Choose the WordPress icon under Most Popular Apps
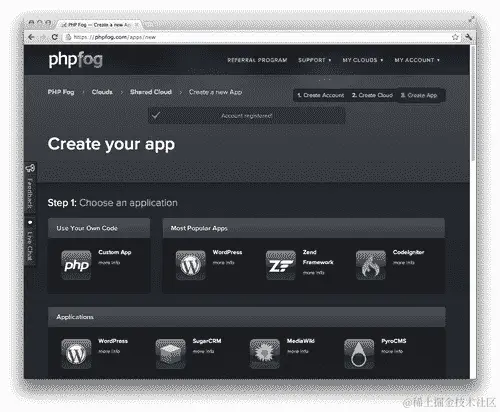Image resolution: width=500 pixels, height=412 pixels. tap(190, 265)
